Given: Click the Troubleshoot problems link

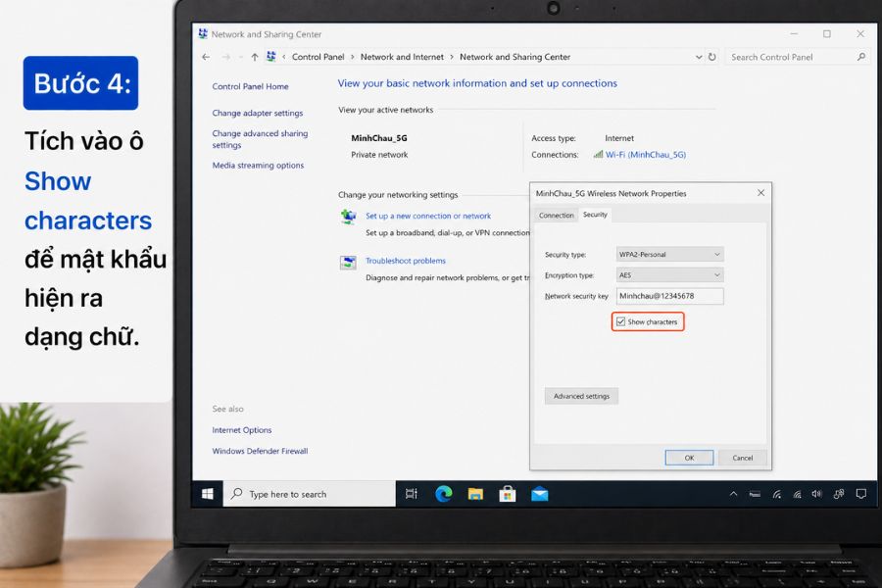Looking at the screenshot, I should pos(406,261).
